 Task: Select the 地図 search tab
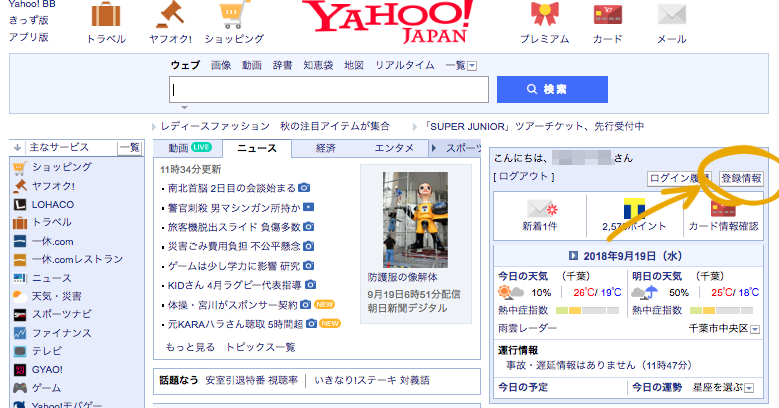coord(354,65)
